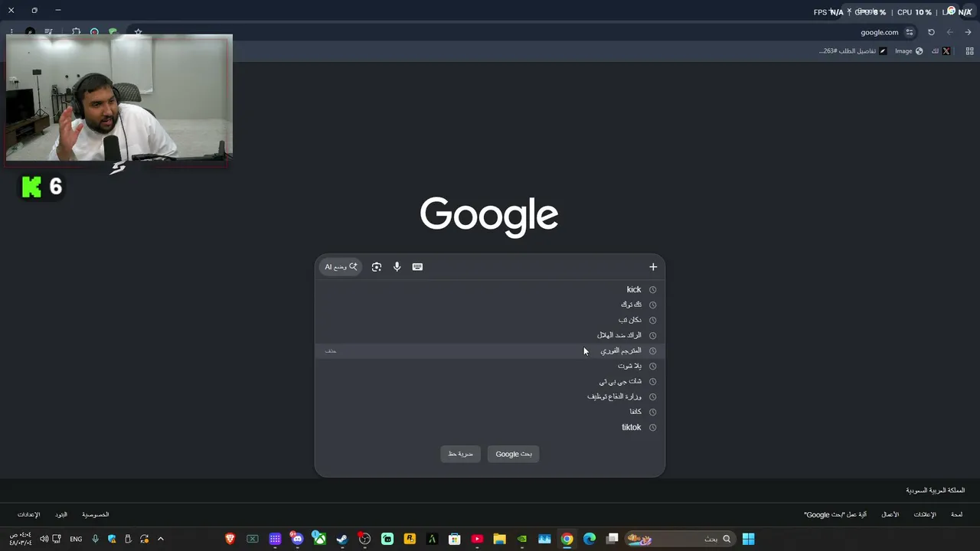Open Brave browser from the taskbar
Screen dimensions: 980x551
click(x=230, y=539)
